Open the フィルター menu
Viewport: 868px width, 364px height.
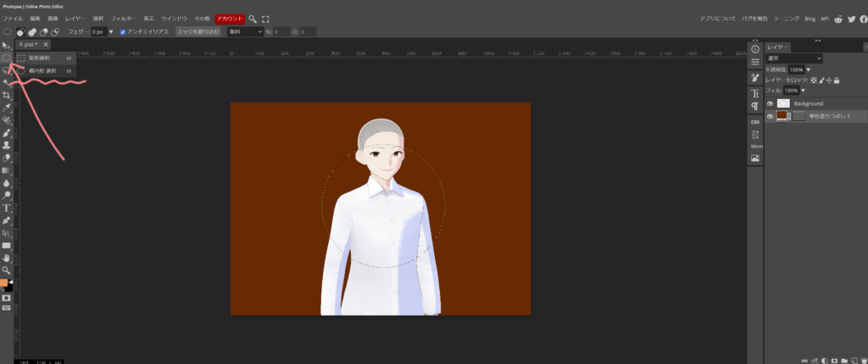[x=123, y=18]
